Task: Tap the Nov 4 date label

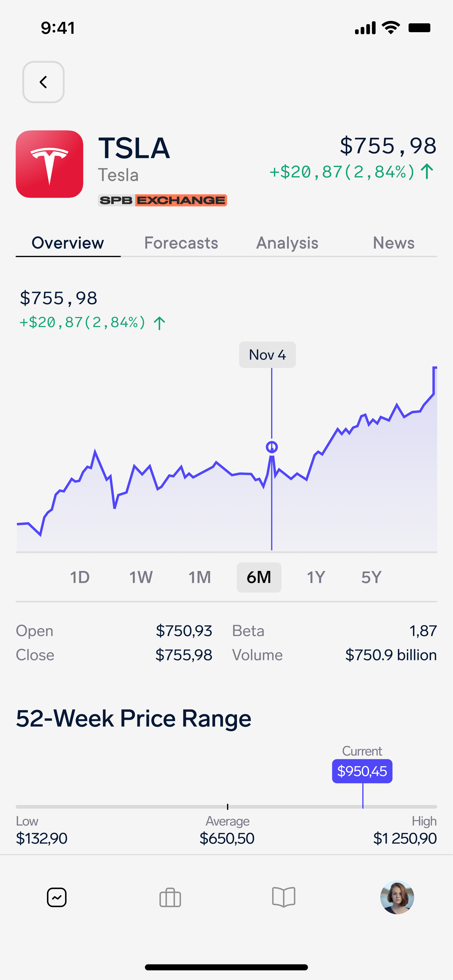Action: click(x=267, y=355)
